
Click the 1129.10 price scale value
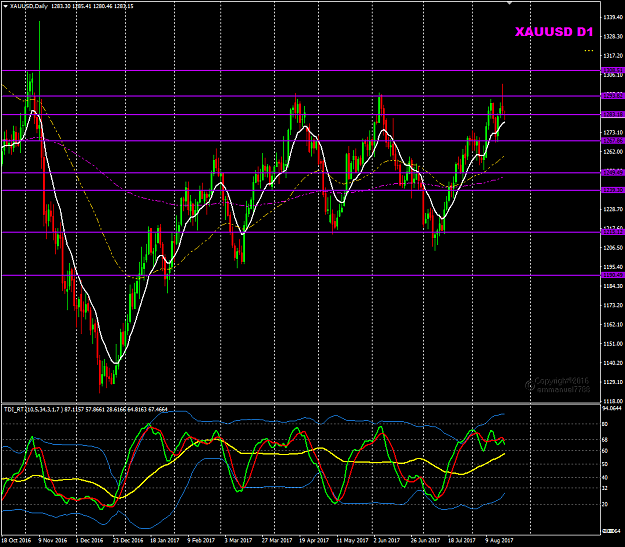click(x=613, y=382)
